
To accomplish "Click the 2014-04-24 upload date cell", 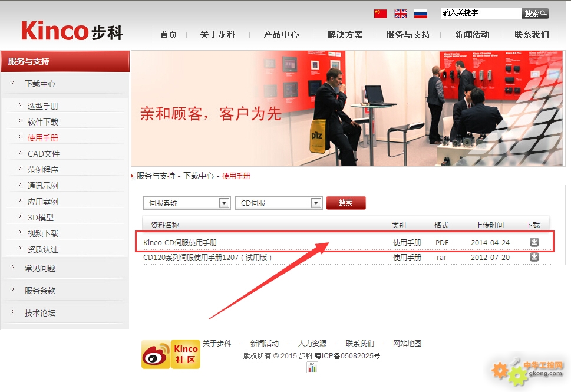I will (490, 242).
